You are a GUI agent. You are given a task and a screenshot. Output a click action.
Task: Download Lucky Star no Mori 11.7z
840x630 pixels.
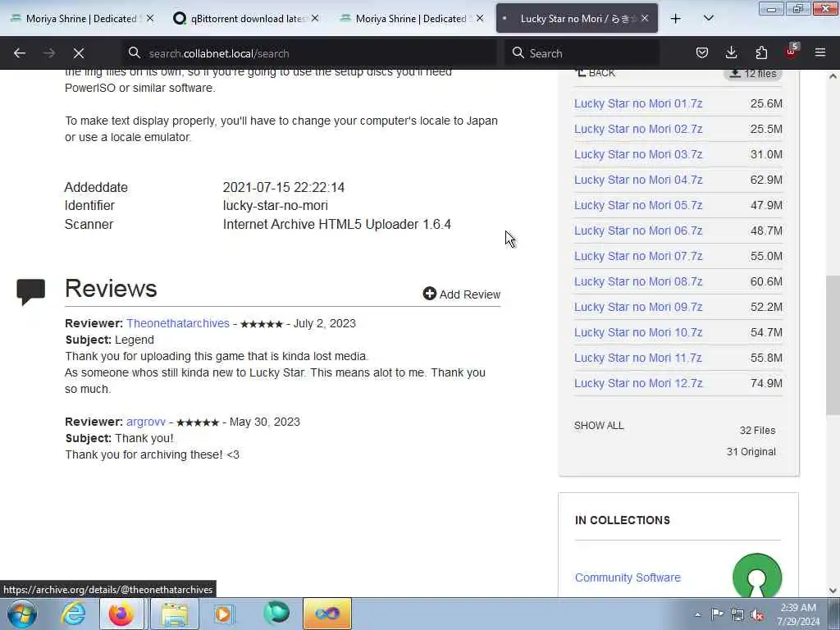click(638, 358)
